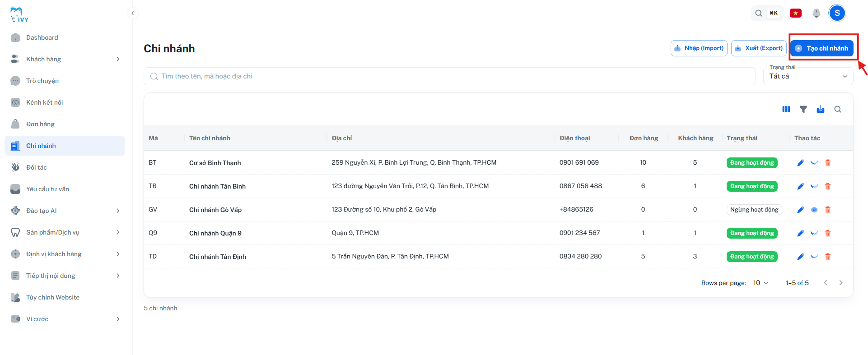Go to the previous table page
The width and height of the screenshot is (868, 355).
(826, 283)
